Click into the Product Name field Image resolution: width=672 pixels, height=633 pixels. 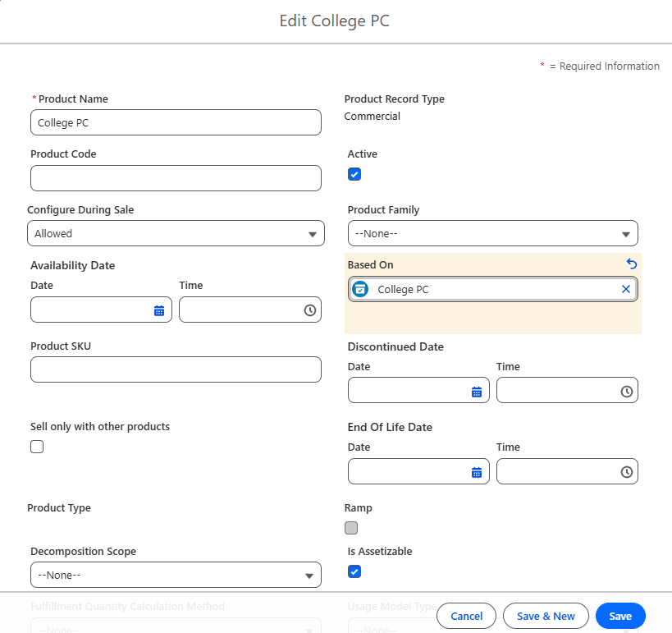click(176, 123)
